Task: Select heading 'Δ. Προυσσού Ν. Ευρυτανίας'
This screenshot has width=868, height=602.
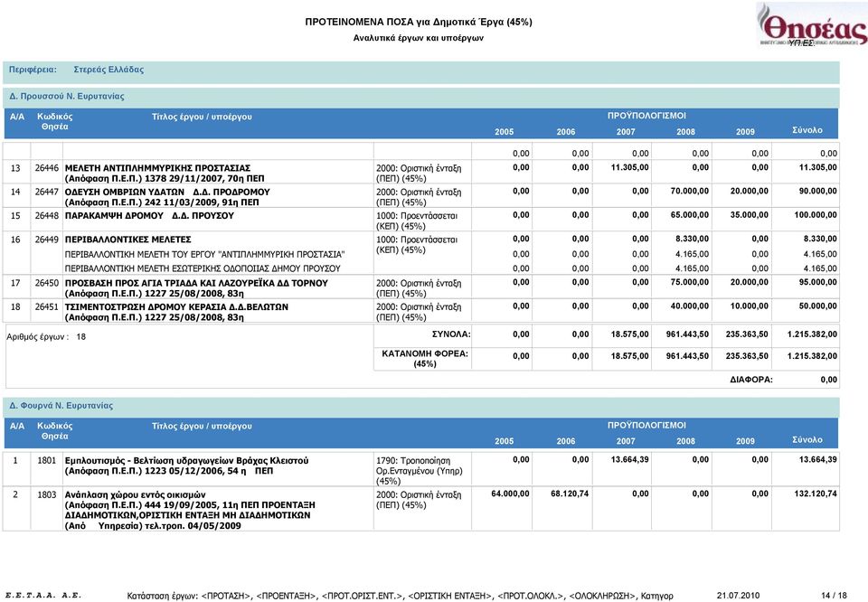Action: (x=66, y=97)
